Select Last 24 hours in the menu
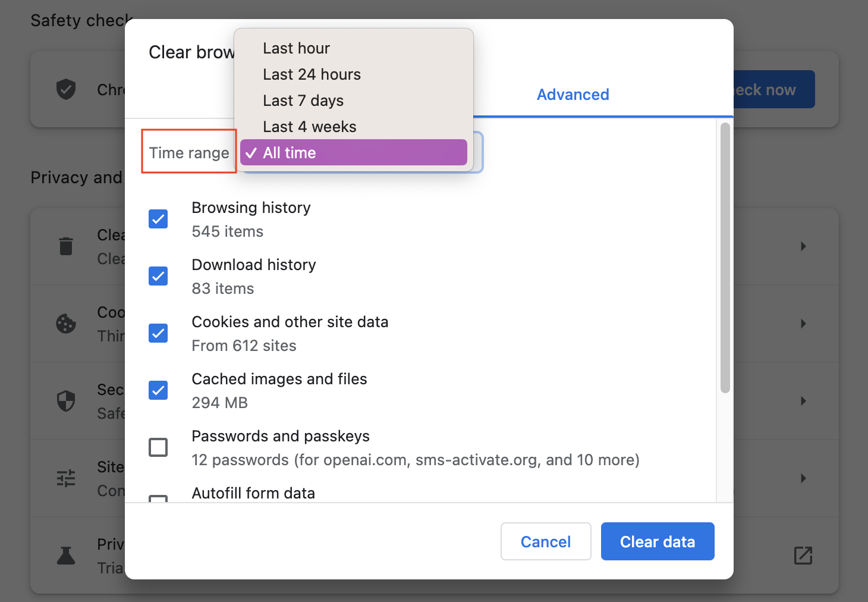The width and height of the screenshot is (868, 602). pos(312,74)
